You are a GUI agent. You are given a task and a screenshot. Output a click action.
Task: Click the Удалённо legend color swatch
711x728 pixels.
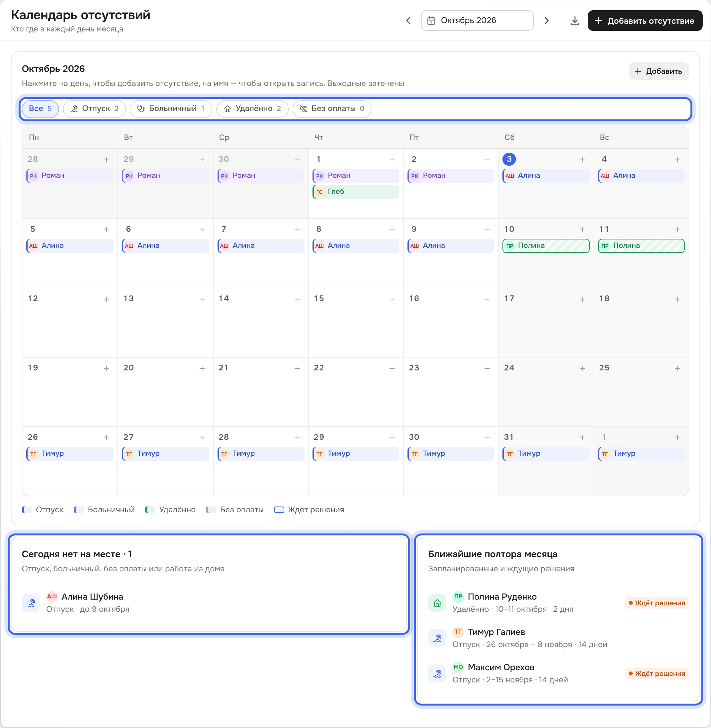(150, 510)
